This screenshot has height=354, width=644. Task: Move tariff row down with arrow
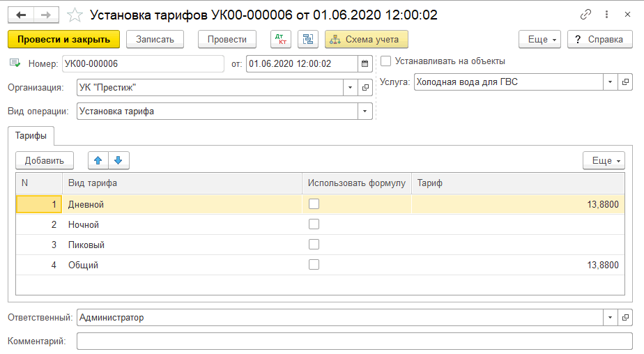coord(118,160)
